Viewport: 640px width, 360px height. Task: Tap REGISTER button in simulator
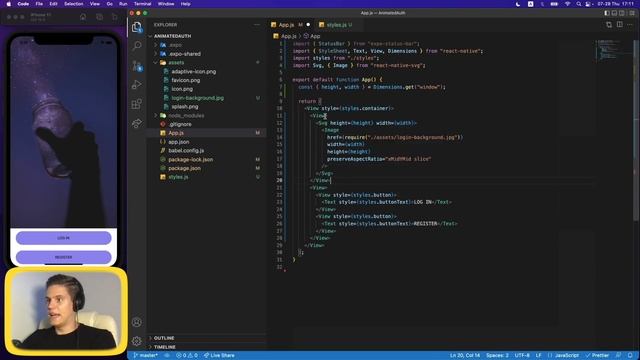click(x=64, y=257)
